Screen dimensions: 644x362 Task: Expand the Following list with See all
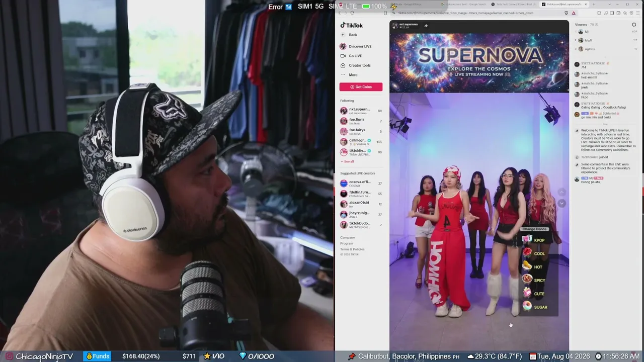pos(347,161)
